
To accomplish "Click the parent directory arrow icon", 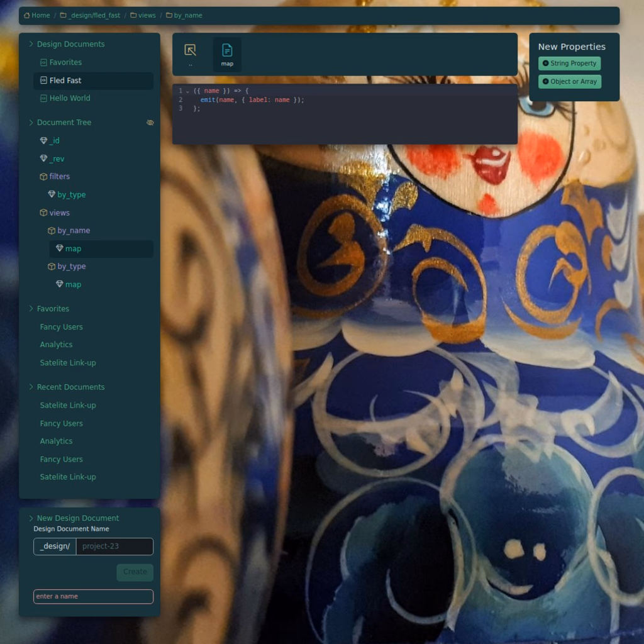I will coord(190,50).
